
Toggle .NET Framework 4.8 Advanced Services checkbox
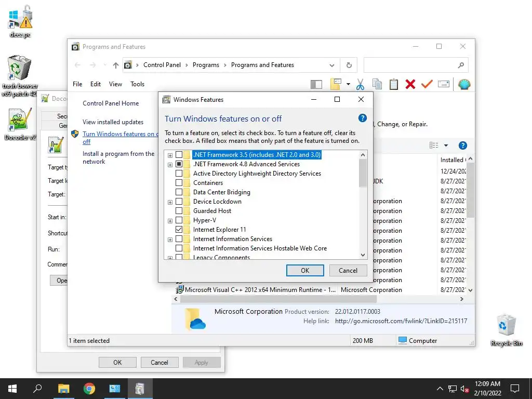pyautogui.click(x=179, y=164)
